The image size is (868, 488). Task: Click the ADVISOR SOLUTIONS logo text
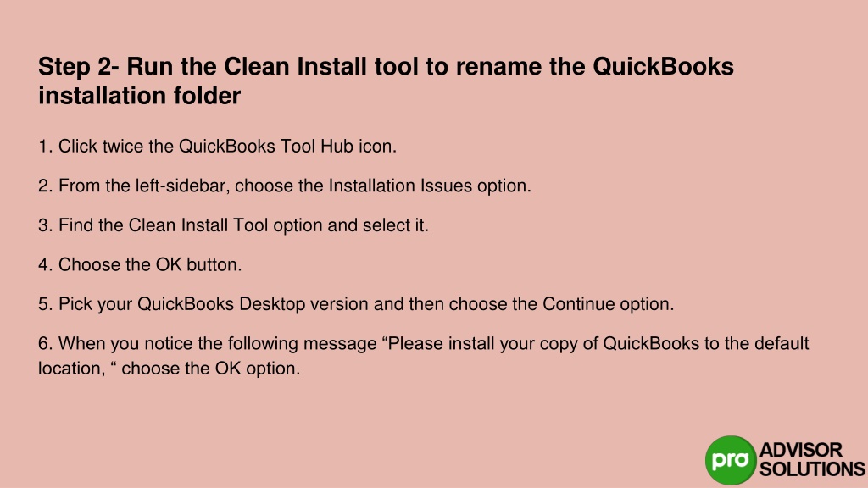pos(812,460)
